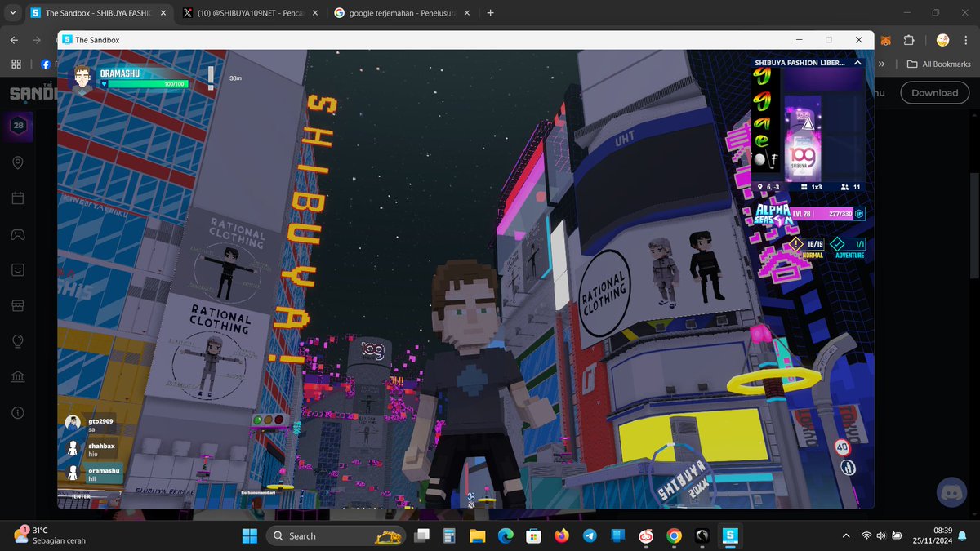Click gto2909 chat message avatar
Viewport: 980px width, 551px height.
[73, 423]
